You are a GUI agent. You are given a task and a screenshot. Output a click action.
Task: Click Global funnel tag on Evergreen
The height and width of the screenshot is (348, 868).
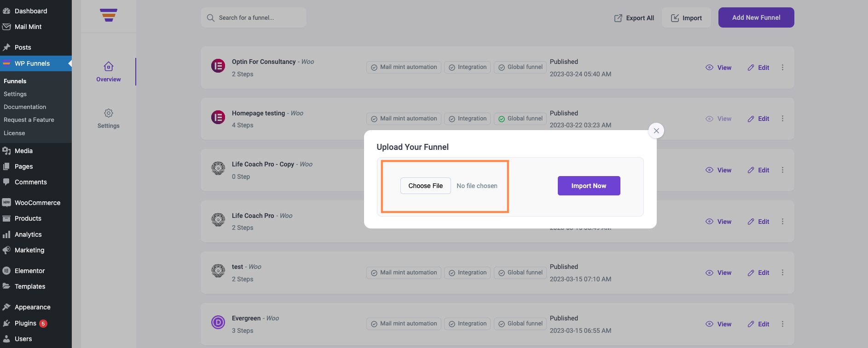(521, 324)
